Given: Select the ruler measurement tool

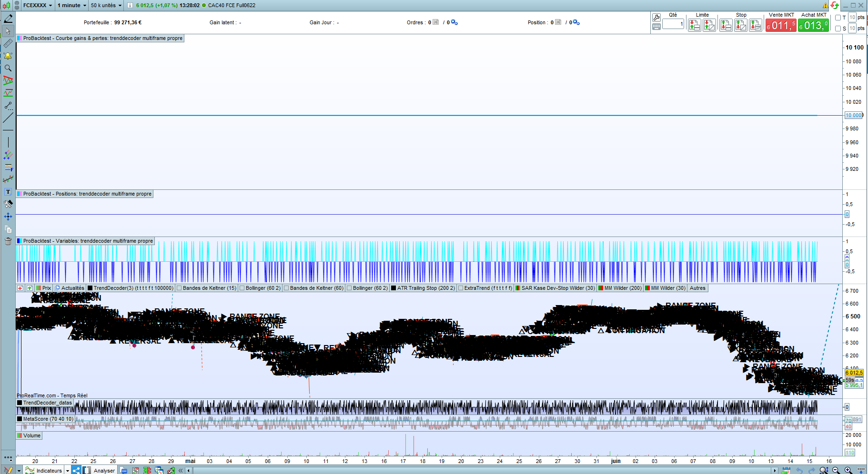Looking at the screenshot, I should tap(8, 43).
